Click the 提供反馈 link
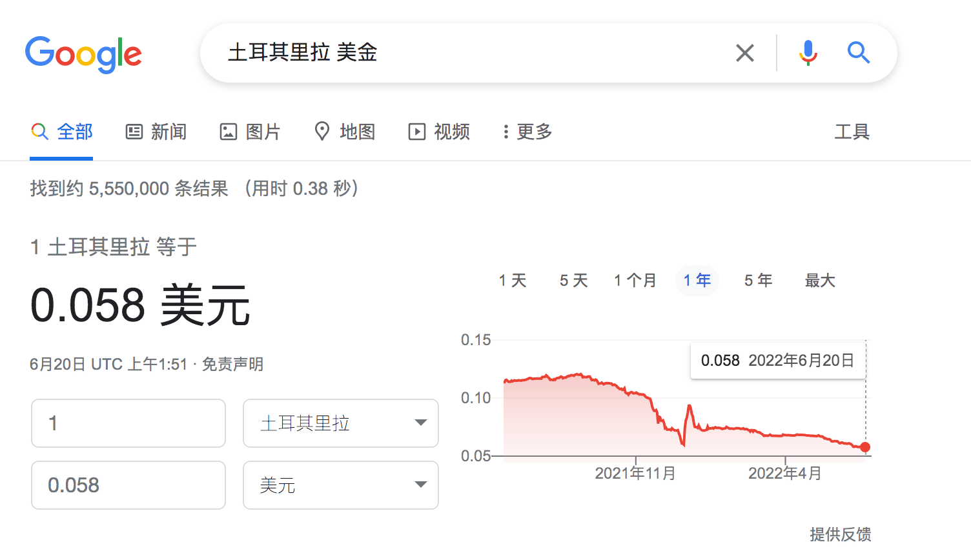Image resolution: width=971 pixels, height=560 pixels. (840, 535)
